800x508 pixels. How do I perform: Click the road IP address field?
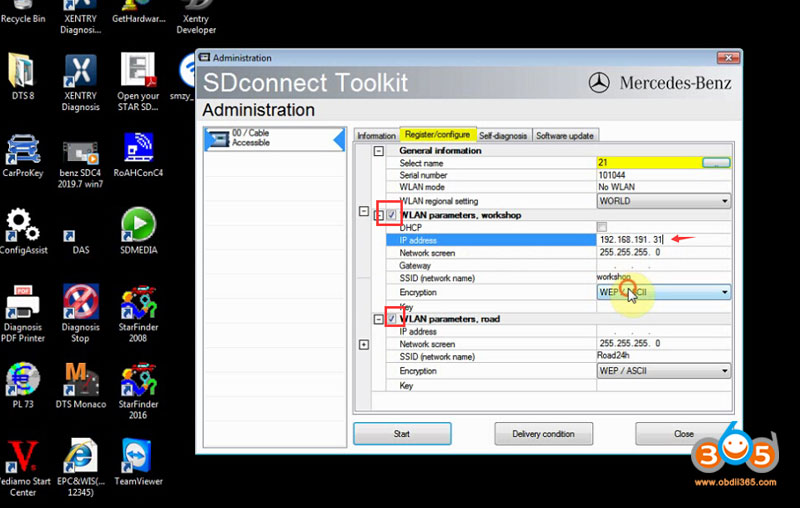pyautogui.click(x=663, y=332)
